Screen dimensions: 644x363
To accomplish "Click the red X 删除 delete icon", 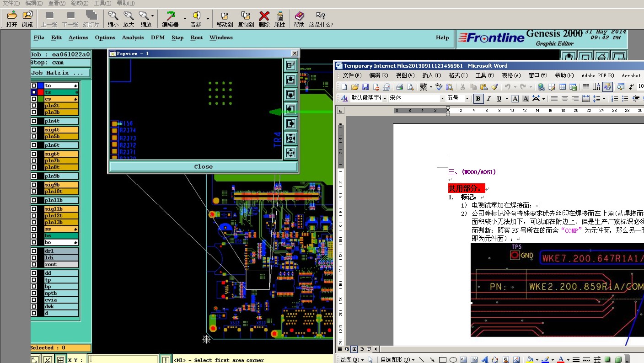I will 264,16.
